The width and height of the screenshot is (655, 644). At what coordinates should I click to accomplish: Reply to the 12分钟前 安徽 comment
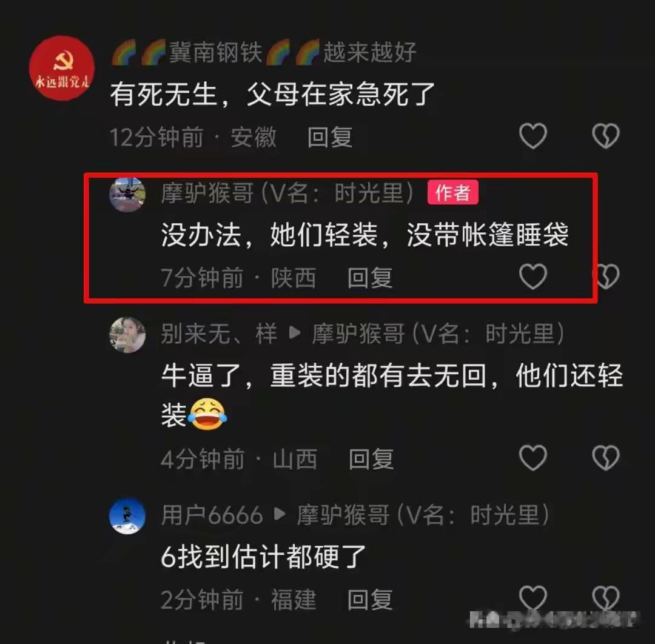(330, 138)
